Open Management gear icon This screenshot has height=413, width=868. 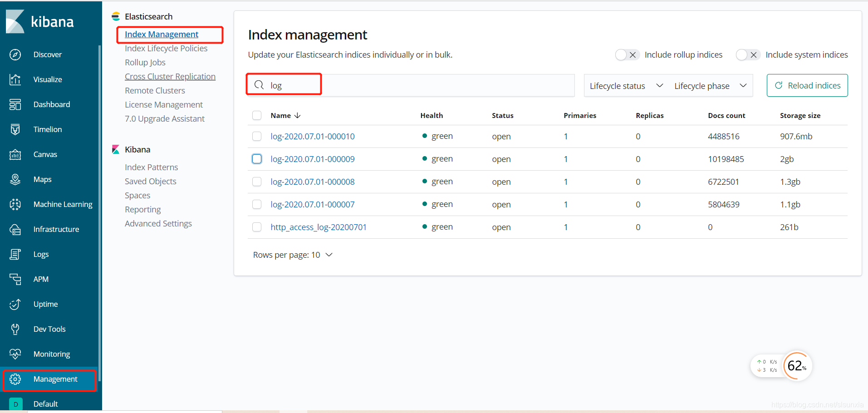pyautogui.click(x=15, y=379)
